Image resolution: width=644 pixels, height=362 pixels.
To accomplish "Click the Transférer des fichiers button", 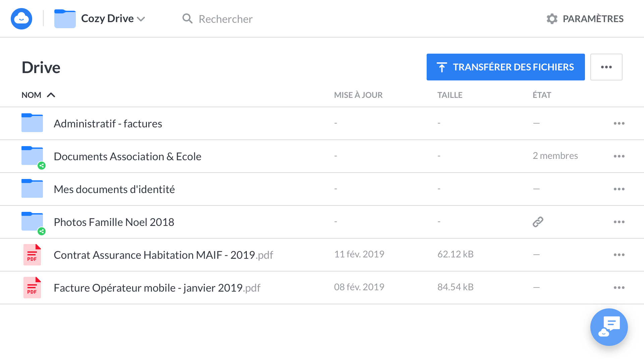I will click(x=505, y=67).
